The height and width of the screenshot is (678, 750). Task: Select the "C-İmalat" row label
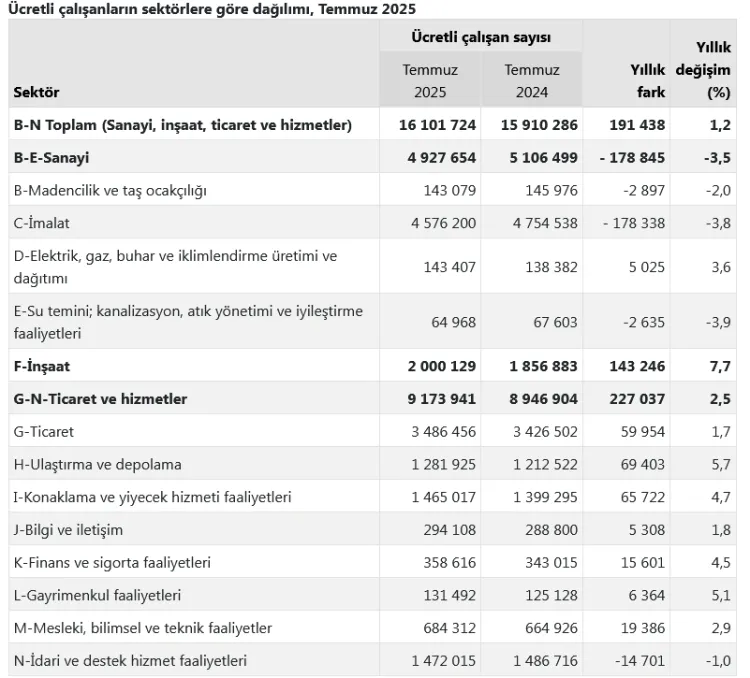pos(42,223)
